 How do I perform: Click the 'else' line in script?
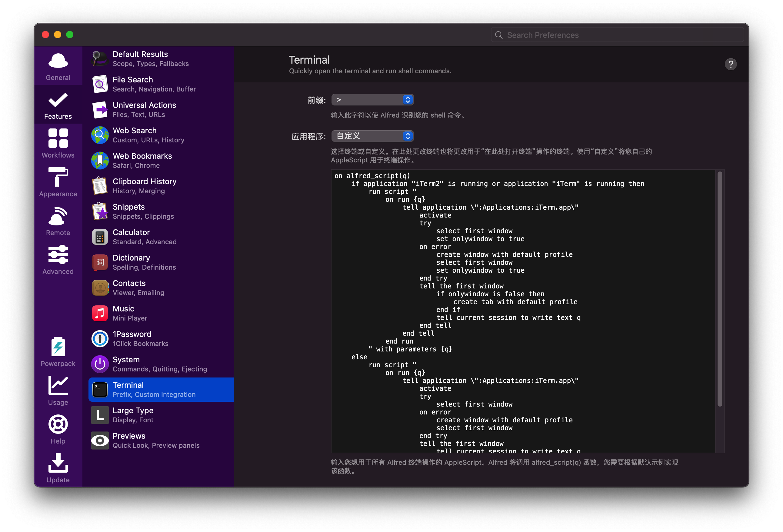[359, 357]
